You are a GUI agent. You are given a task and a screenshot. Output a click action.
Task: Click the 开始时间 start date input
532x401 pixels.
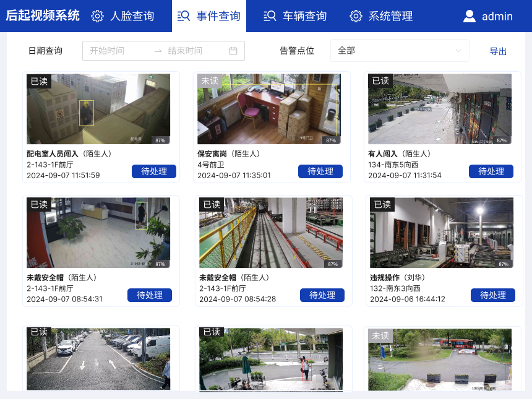tap(118, 51)
